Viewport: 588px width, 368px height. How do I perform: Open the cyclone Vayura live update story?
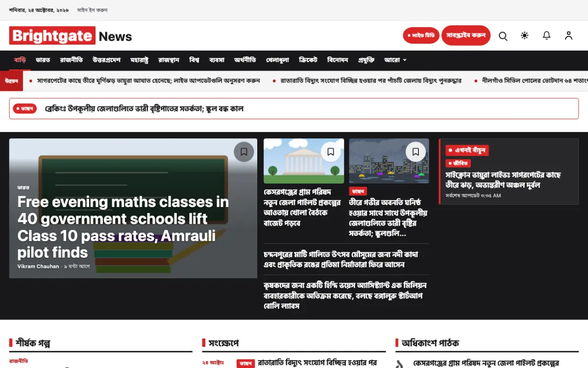click(503, 180)
